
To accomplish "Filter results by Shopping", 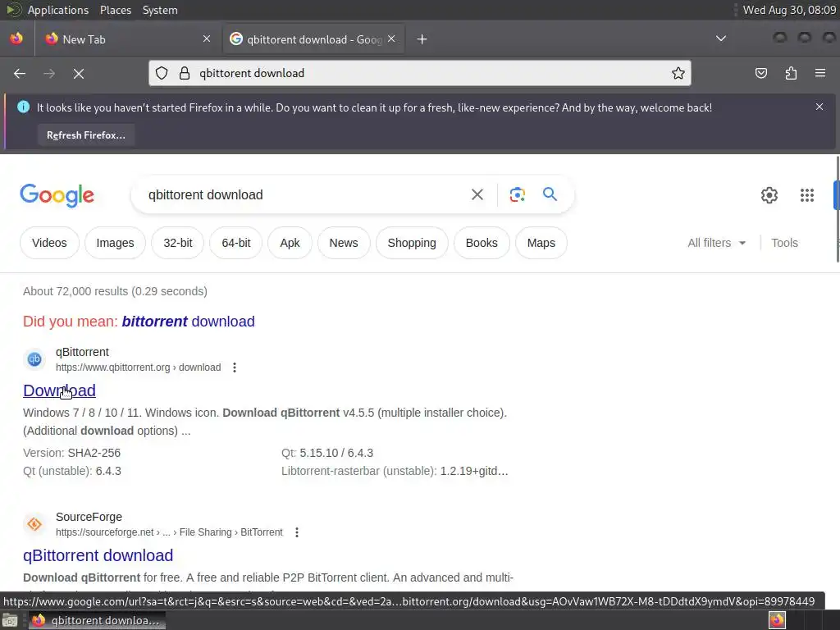I will point(412,243).
